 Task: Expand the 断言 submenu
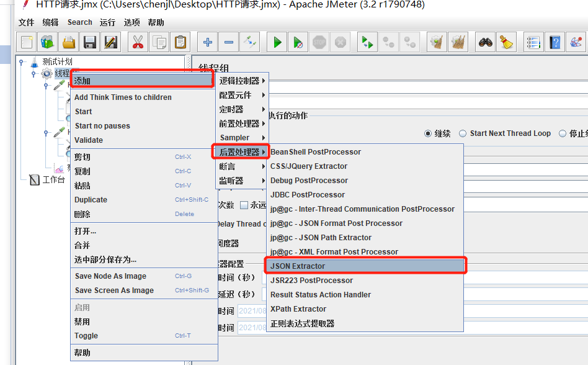[x=242, y=166]
